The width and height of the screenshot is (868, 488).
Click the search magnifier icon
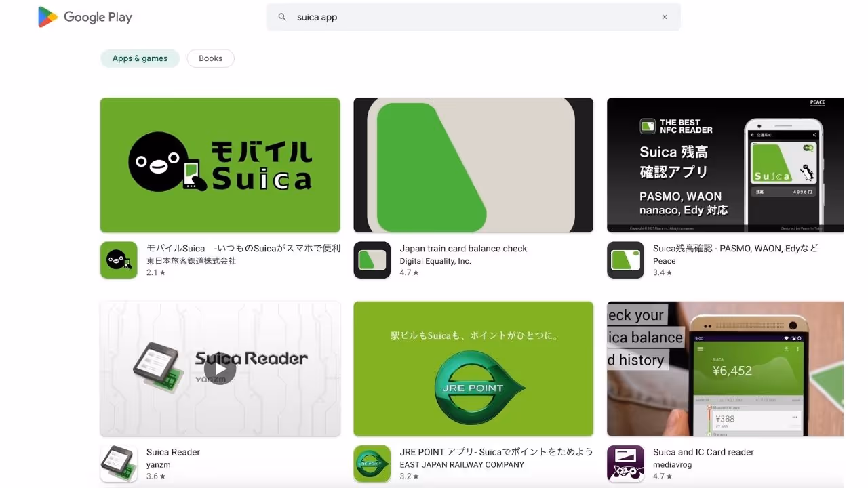282,17
